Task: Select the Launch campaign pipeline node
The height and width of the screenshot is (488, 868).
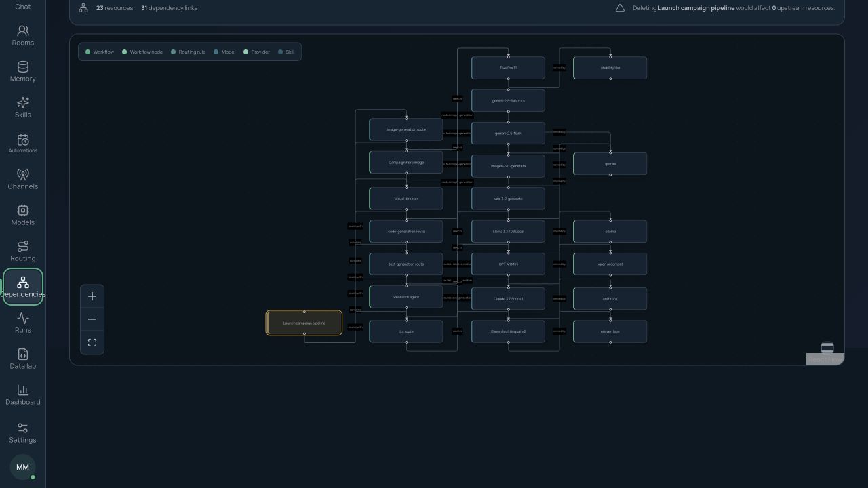Action: point(304,323)
